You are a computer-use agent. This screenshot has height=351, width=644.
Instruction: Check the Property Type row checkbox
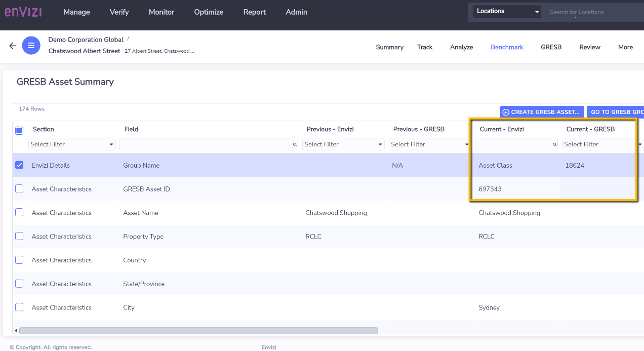[19, 236]
